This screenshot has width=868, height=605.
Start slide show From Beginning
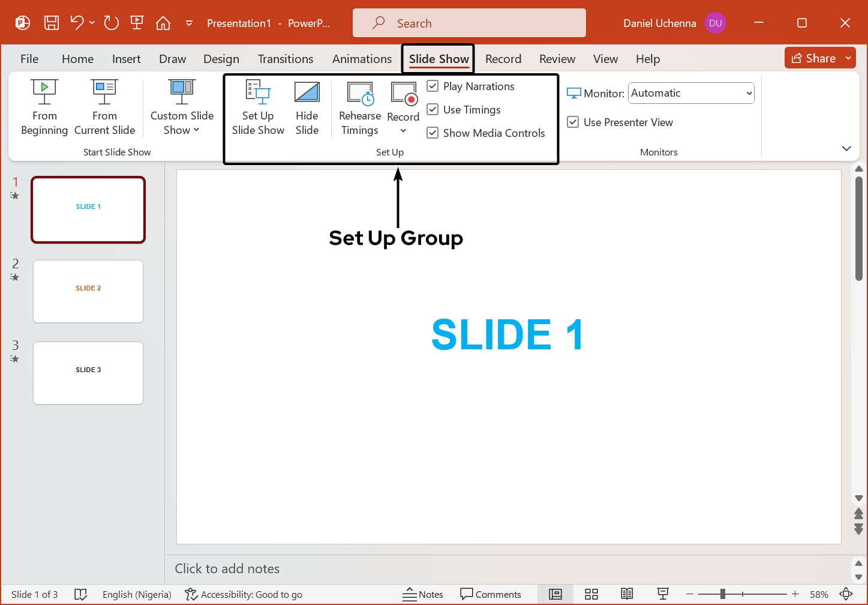[44, 108]
